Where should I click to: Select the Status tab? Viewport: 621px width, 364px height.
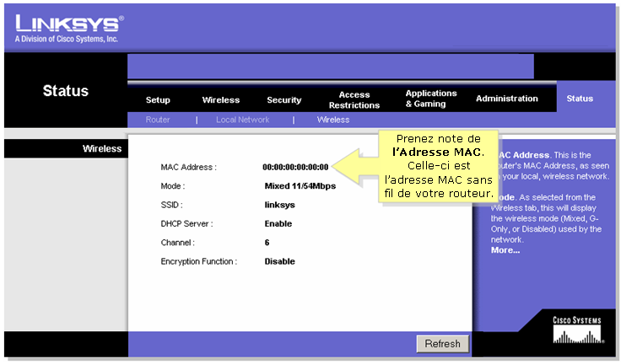(580, 99)
